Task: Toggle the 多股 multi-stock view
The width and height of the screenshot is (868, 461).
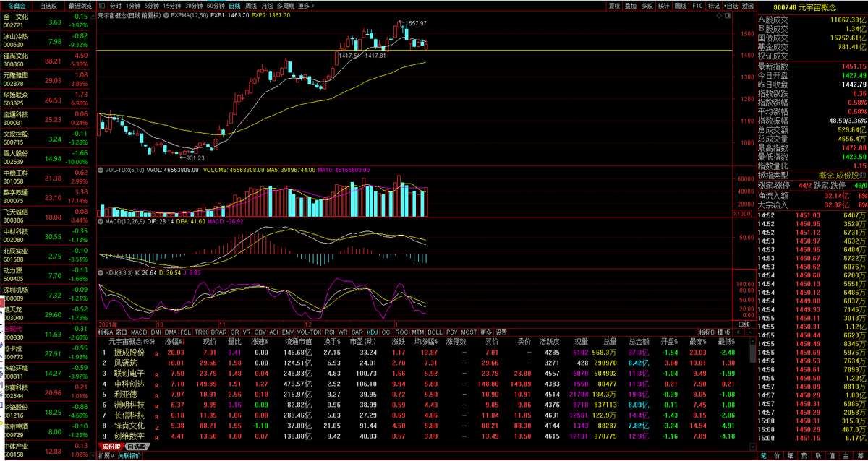Action: pos(647,5)
